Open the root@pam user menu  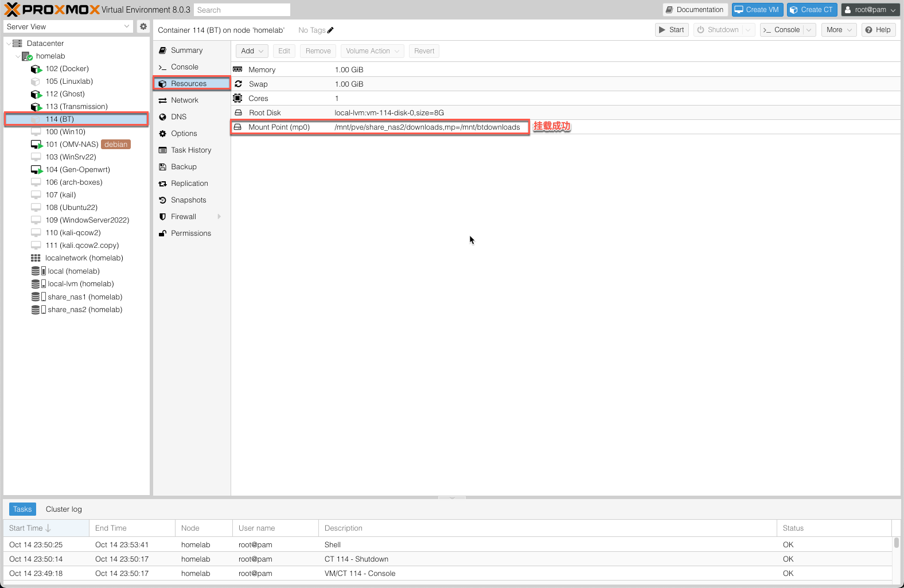click(870, 10)
